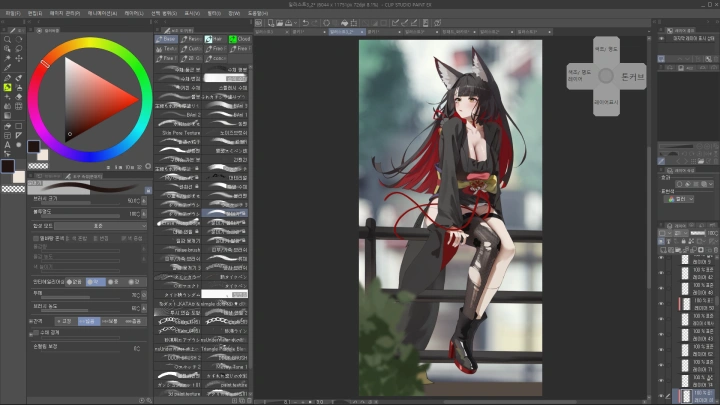Image resolution: width=720 pixels, height=405 pixels.
Task: Open the 합성 모드 blending mode dropdown
Action: [x=101, y=226]
